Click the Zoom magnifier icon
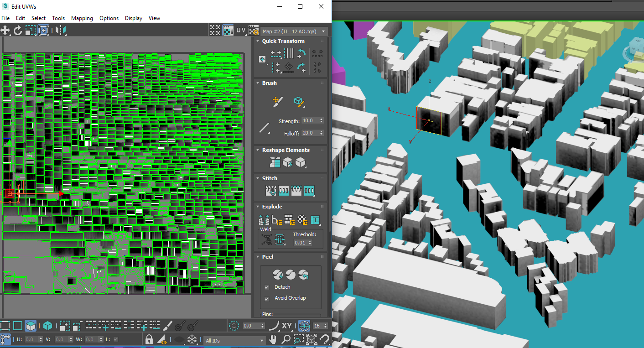Screen dimensions: 644x348 coord(286,339)
